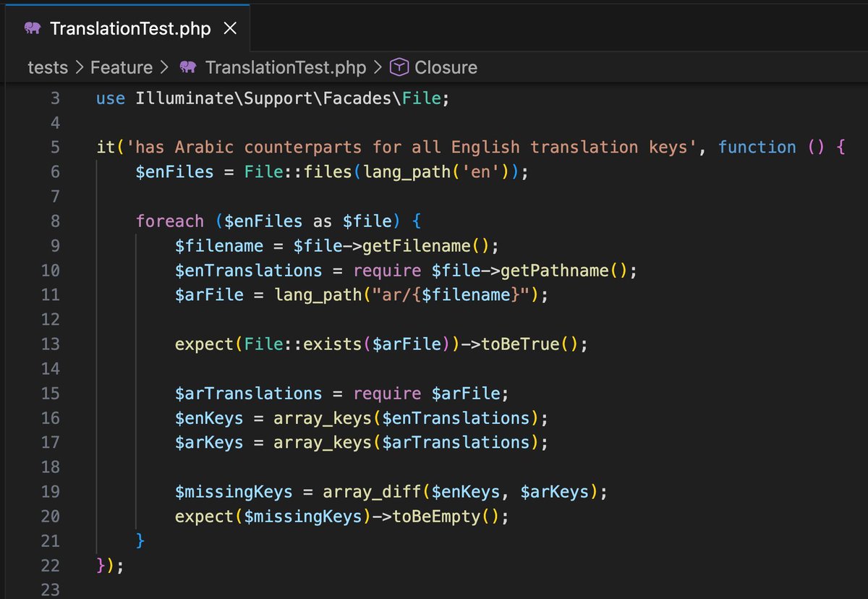
Task: Open the Closure breadcrumb symbol
Action: point(446,67)
